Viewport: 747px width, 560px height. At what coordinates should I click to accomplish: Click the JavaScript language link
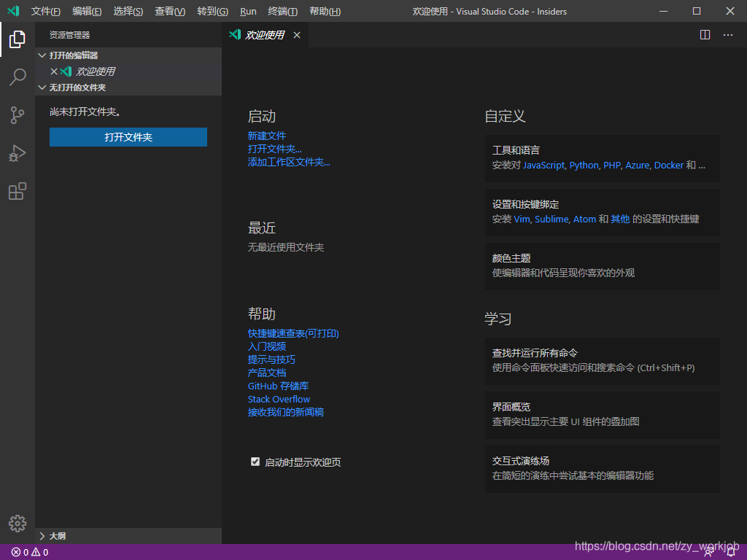pos(543,166)
